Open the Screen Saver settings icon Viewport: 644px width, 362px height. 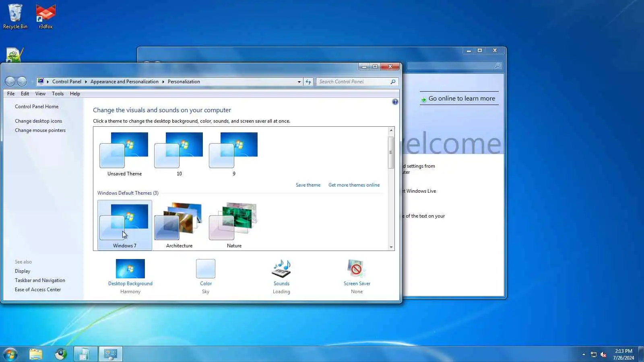click(x=357, y=269)
